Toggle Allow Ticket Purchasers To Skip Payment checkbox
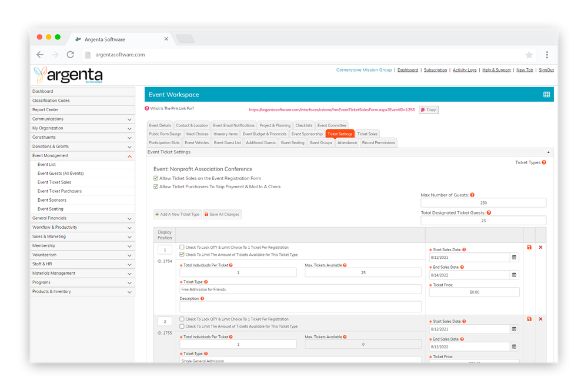This screenshot has height=390, width=588. (156, 186)
